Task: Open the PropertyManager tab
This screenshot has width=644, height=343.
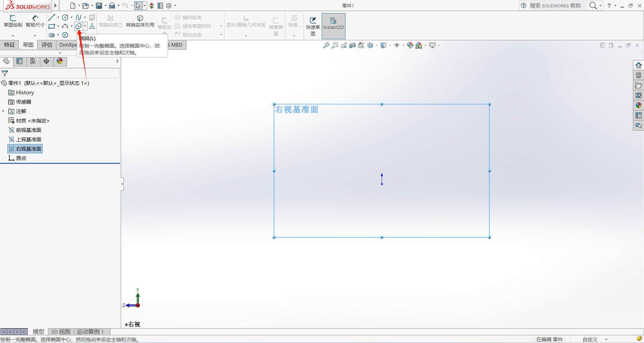Action: 19,61
